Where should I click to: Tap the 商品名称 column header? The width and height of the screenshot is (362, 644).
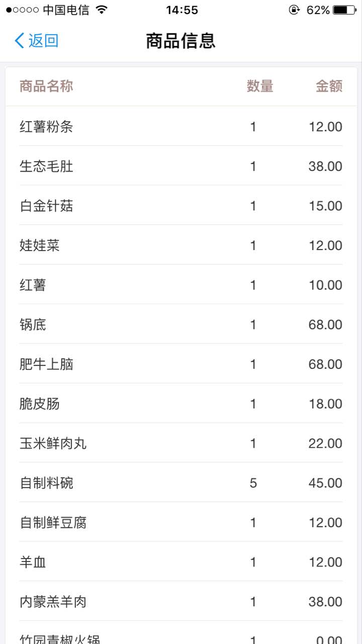pyautogui.click(x=46, y=87)
